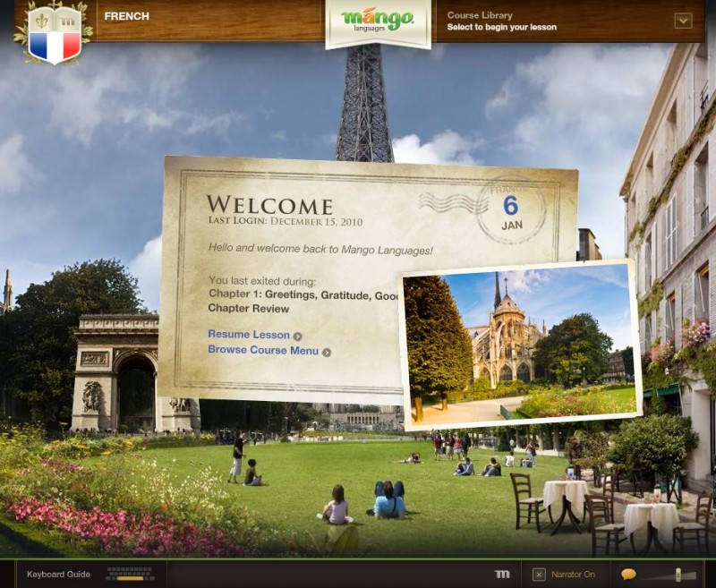This screenshot has width=716, height=588.
Task: Click the volume slider handle
Action: (x=678, y=575)
